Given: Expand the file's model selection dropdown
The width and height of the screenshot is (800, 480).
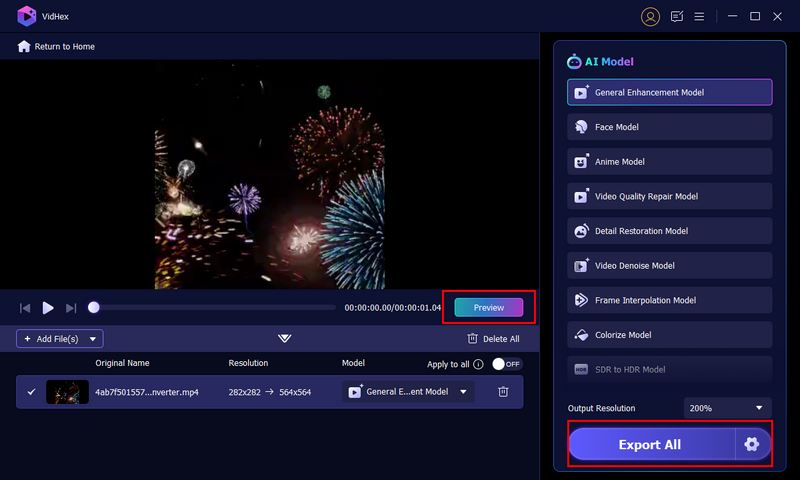Looking at the screenshot, I should pos(463,392).
